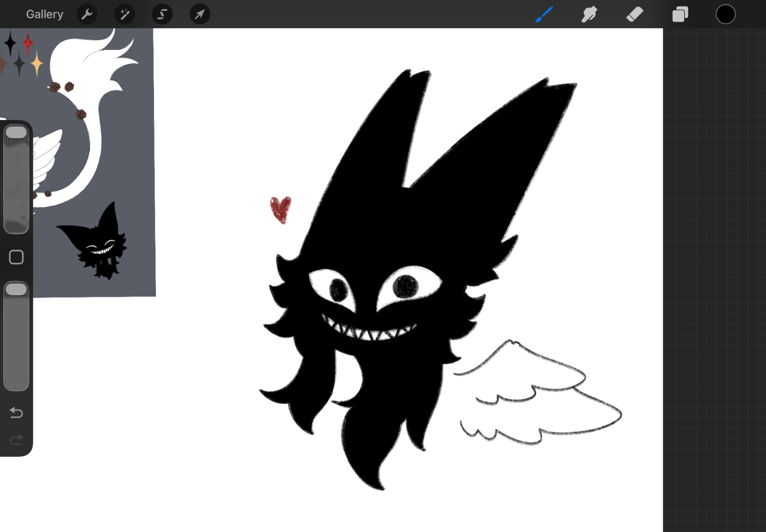Image resolution: width=766 pixels, height=532 pixels.
Task: Tap the white dragon tail in reference image
Action: 94,153
